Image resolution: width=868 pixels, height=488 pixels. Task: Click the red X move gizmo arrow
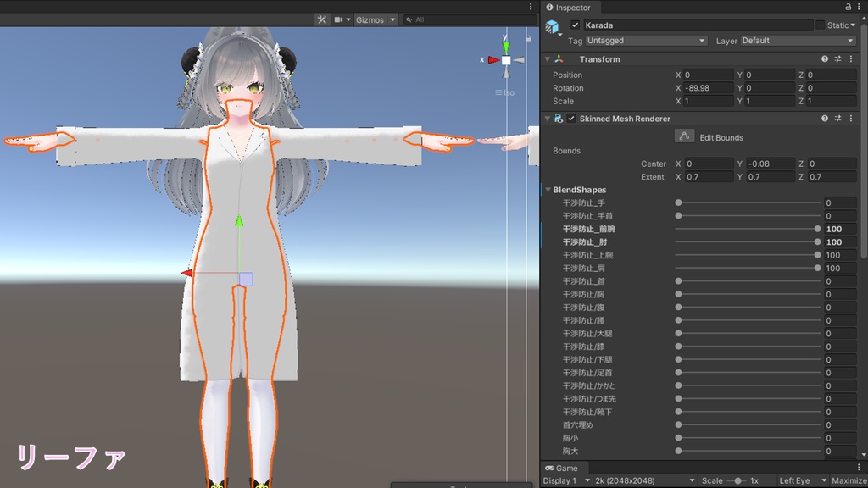tap(187, 273)
